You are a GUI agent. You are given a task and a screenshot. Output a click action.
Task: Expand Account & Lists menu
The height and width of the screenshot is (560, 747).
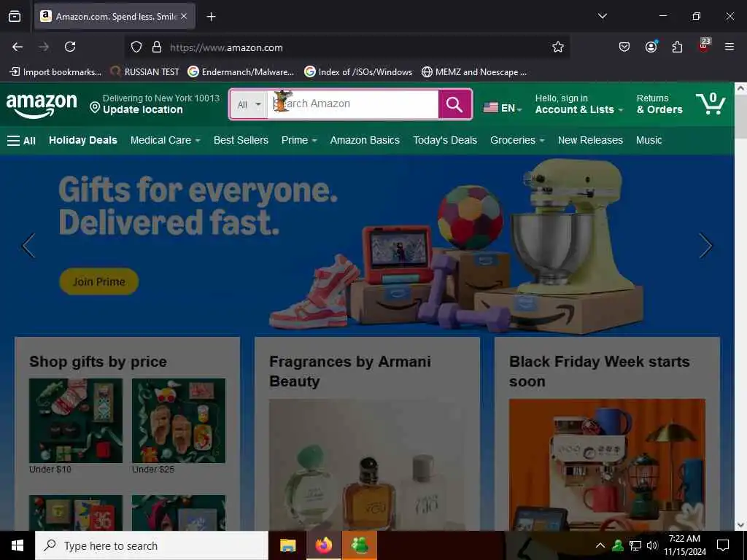[x=578, y=104]
